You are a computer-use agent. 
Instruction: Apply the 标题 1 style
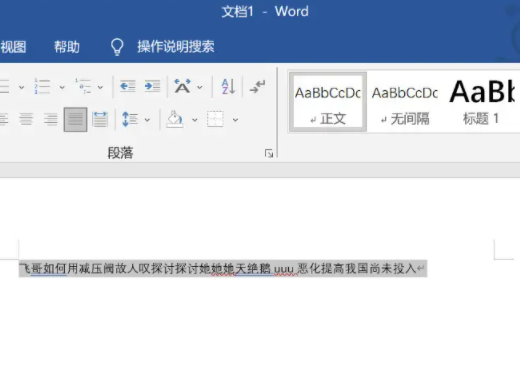[481, 102]
